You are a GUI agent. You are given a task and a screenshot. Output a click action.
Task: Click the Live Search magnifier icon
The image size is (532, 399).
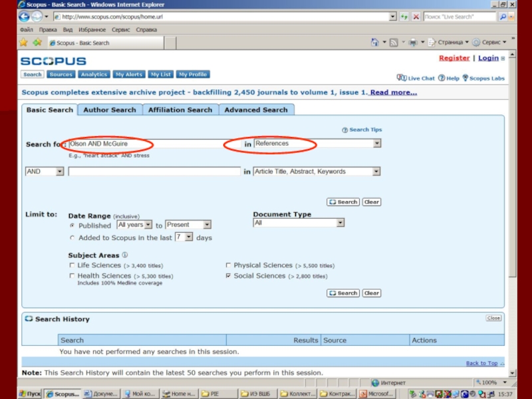[503, 17]
